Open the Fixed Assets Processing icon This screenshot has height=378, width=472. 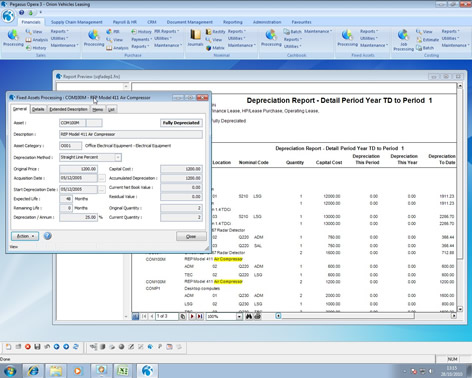pyautogui.click(x=347, y=35)
